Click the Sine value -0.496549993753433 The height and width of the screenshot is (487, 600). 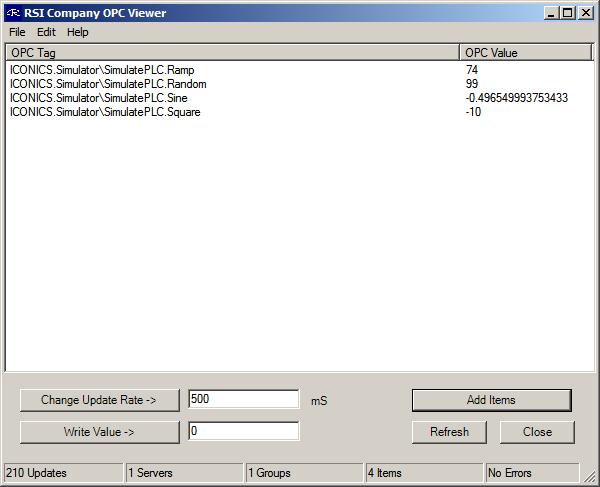tap(517, 98)
